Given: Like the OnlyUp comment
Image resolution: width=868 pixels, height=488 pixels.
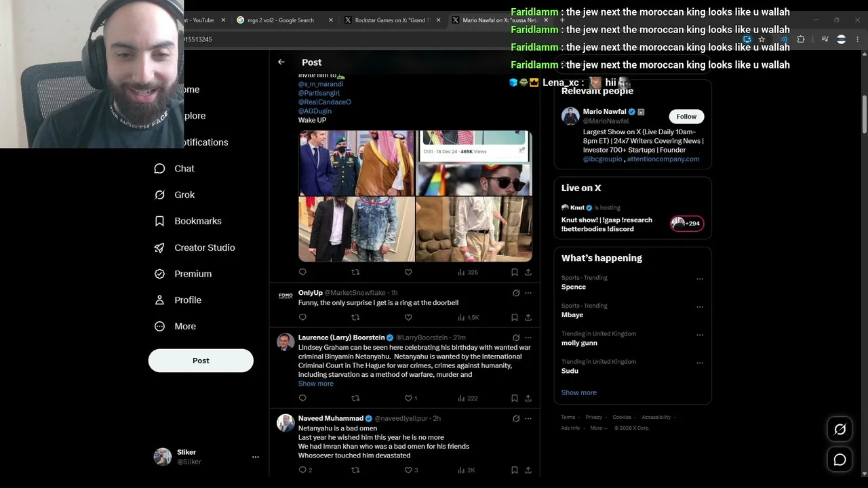Looking at the screenshot, I should [x=408, y=317].
